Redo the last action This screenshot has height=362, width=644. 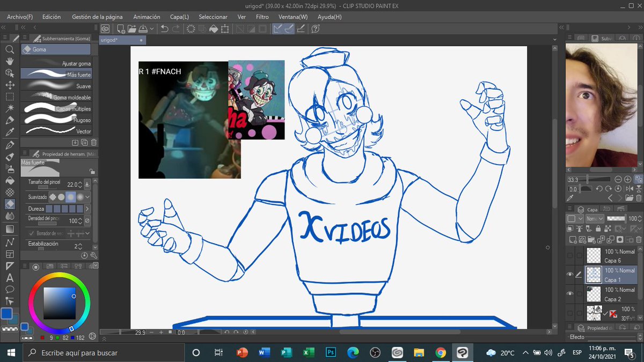click(x=176, y=28)
